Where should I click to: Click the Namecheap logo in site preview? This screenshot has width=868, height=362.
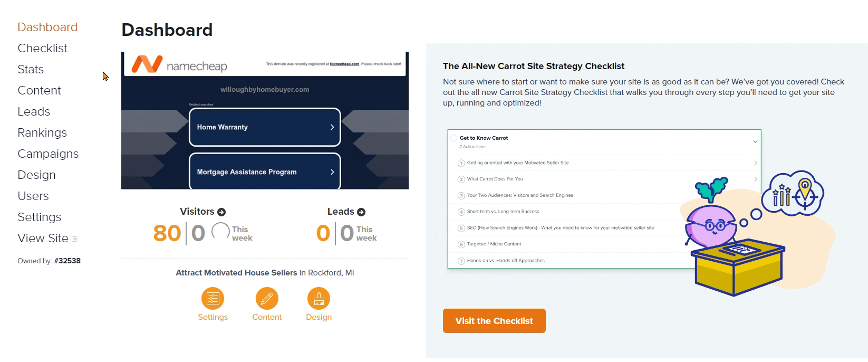tap(179, 65)
